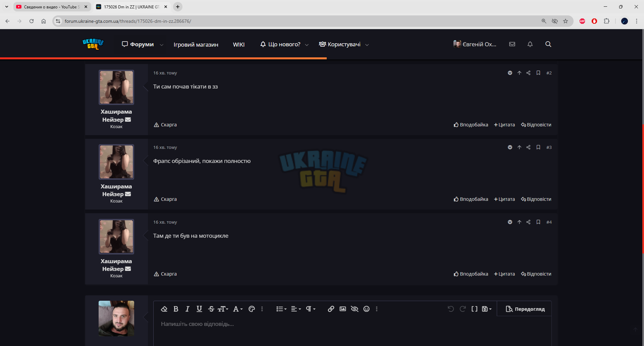Open the moderation chevron on post #4

tap(510, 222)
